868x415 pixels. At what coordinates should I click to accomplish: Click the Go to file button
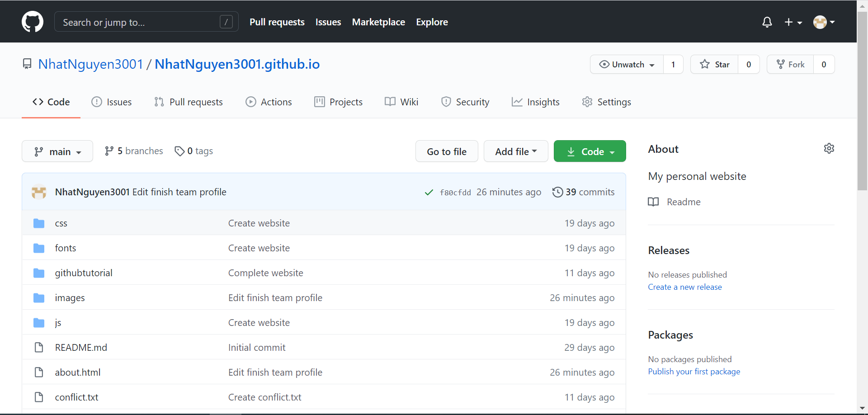447,151
